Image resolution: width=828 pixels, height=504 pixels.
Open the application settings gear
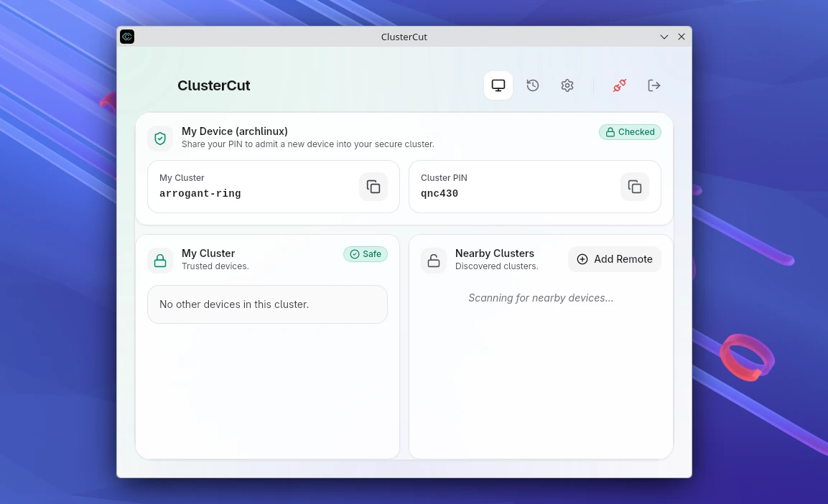pos(567,85)
